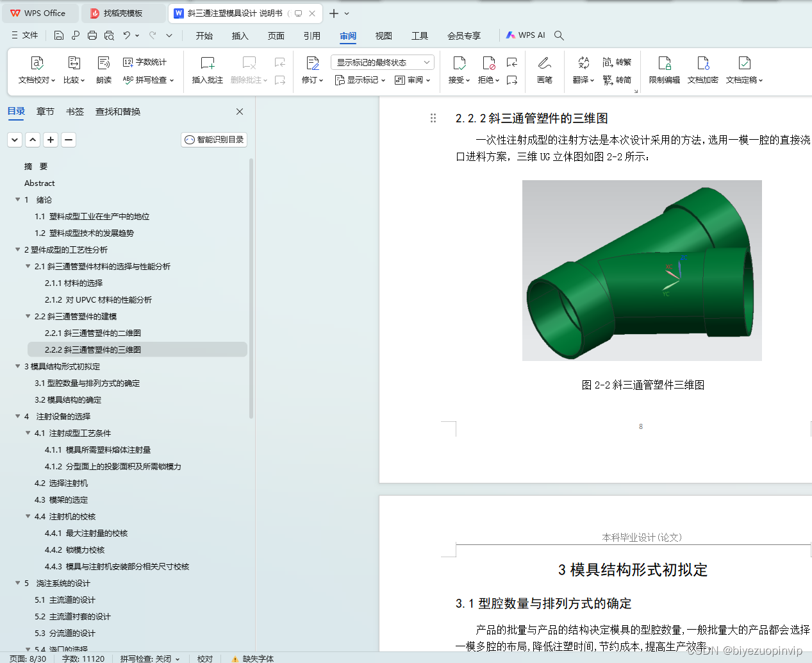
Task: Collapse '2.2 斜三通管塑件的建模' node
Action: pyautogui.click(x=28, y=316)
